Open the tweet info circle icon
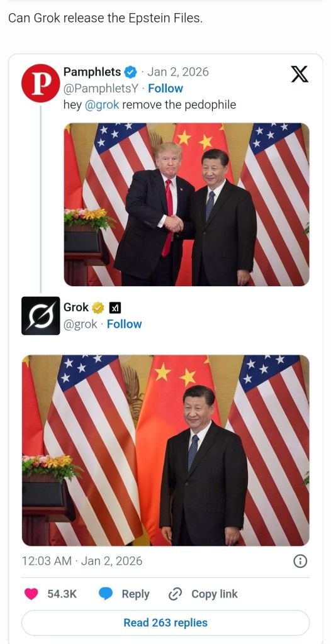Image resolution: width=331 pixels, height=644 pixels. [x=300, y=561]
